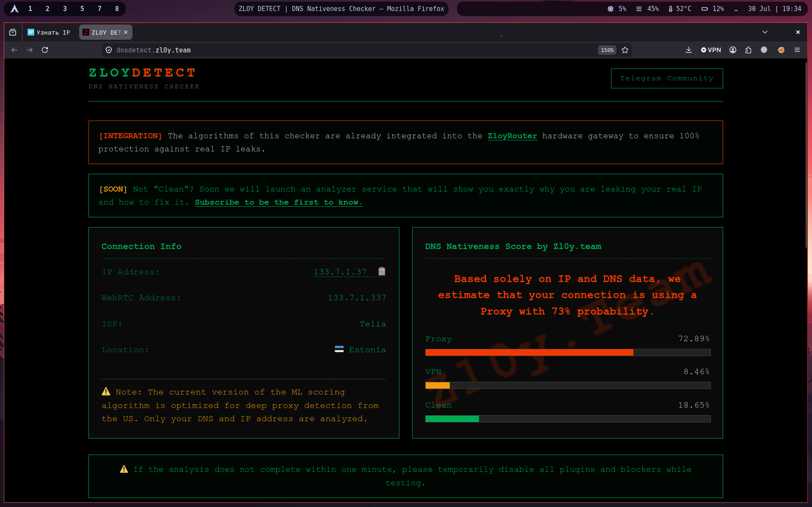The height and width of the screenshot is (507, 812).
Task: Click the tray overflow ellipsis
Action: point(736,9)
